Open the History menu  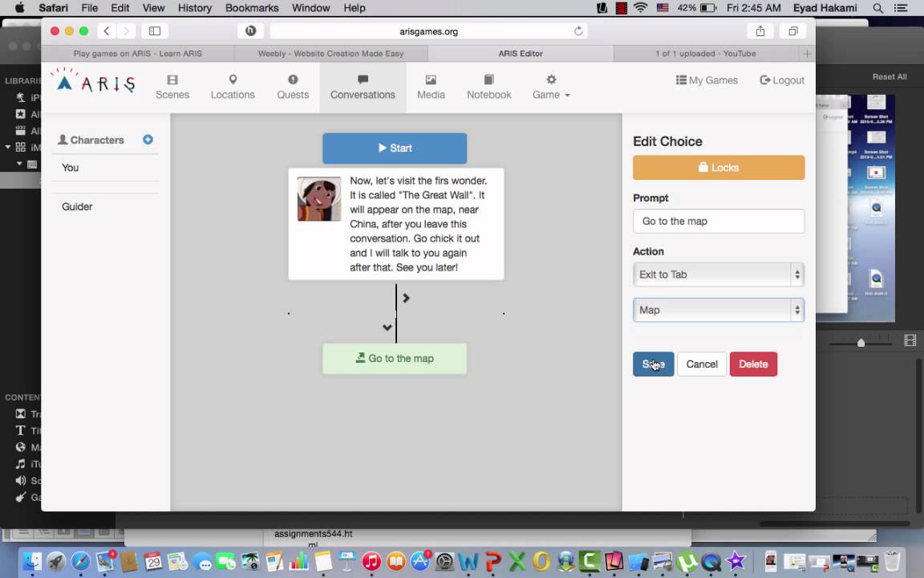tap(194, 8)
